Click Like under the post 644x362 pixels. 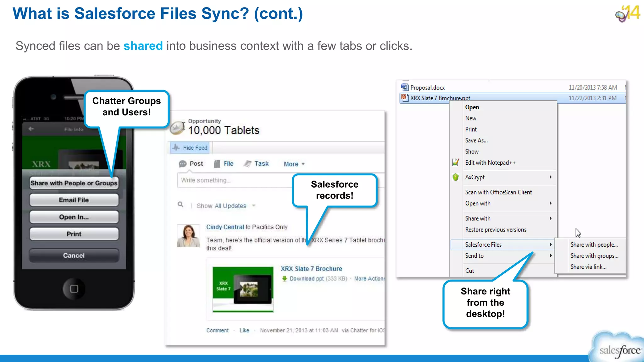244,330
